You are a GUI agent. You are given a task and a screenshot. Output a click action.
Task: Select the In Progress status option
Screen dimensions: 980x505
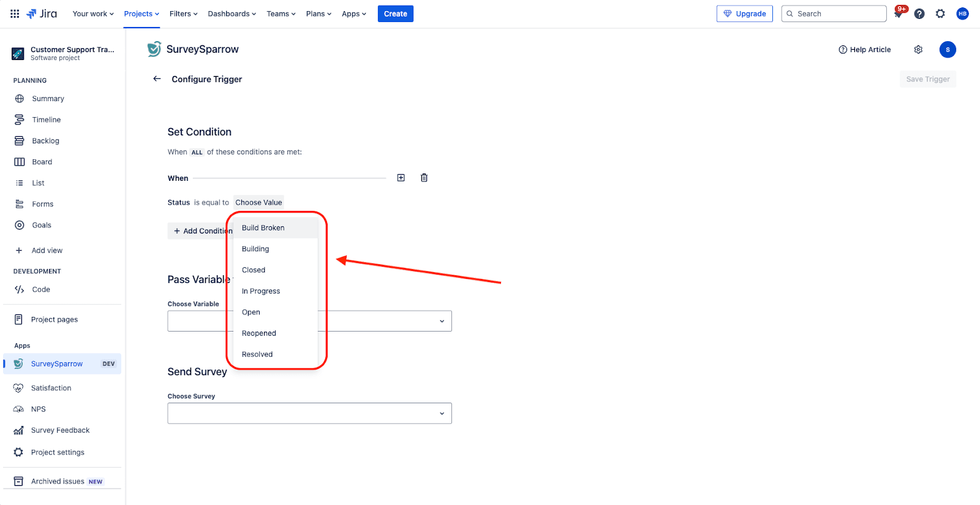(261, 291)
